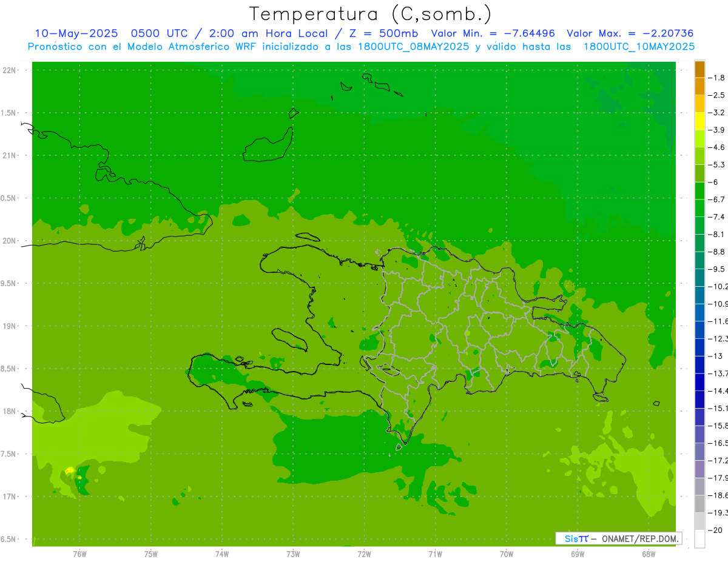Click the 'Temperatura (C,somb.)' title
Viewport: 728px width, 562px height.
pos(371,15)
